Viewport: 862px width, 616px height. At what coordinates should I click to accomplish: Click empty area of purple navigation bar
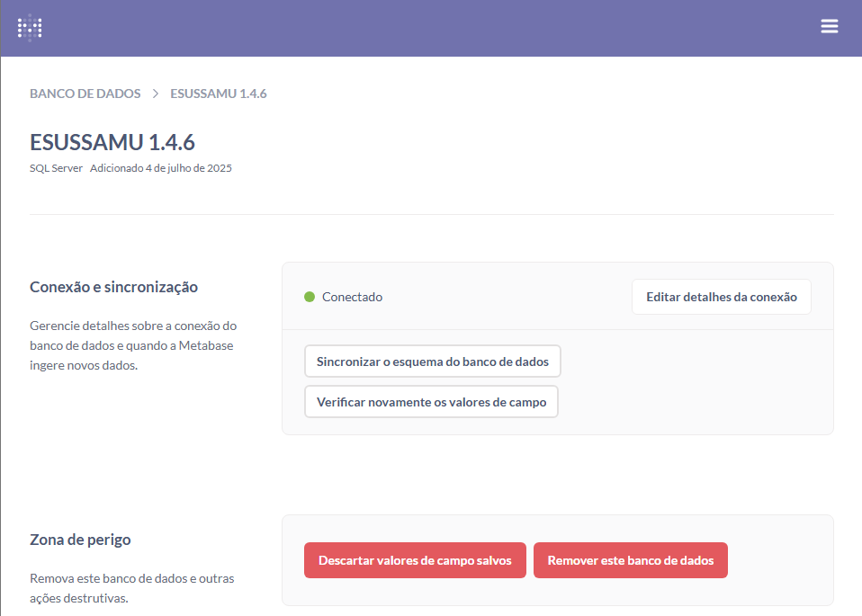pos(432,27)
